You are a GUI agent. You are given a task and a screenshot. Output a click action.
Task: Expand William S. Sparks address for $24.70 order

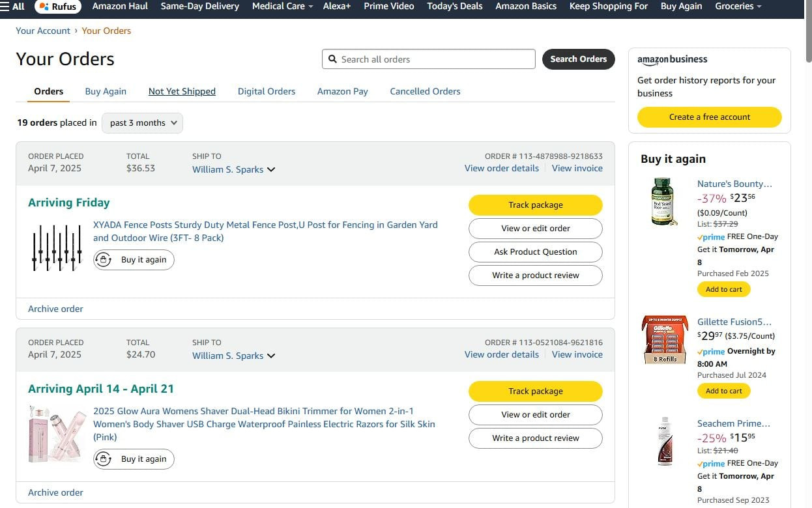[233, 356]
